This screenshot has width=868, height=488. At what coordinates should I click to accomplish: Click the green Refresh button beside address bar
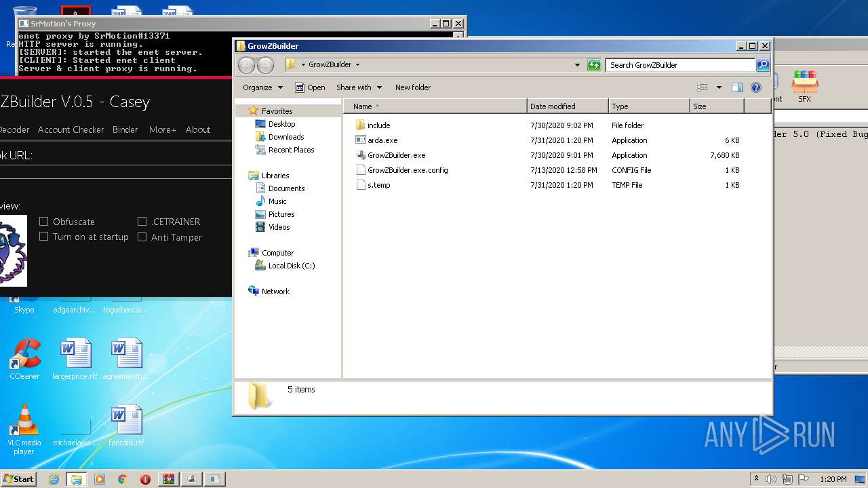tap(594, 65)
